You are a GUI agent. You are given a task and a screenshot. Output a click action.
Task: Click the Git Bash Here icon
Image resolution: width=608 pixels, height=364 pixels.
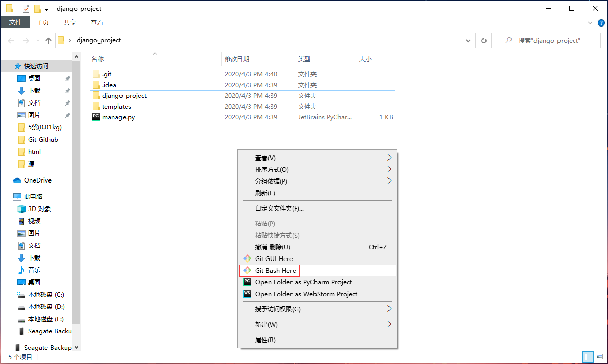(x=247, y=270)
